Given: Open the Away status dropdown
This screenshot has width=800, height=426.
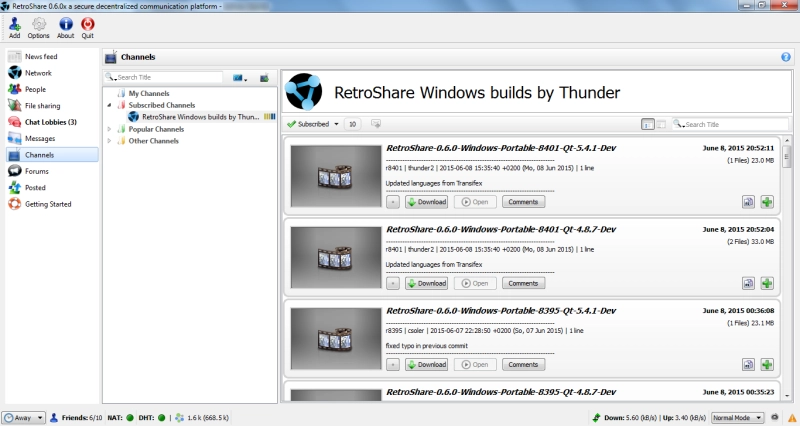Looking at the screenshot, I should tap(23, 418).
